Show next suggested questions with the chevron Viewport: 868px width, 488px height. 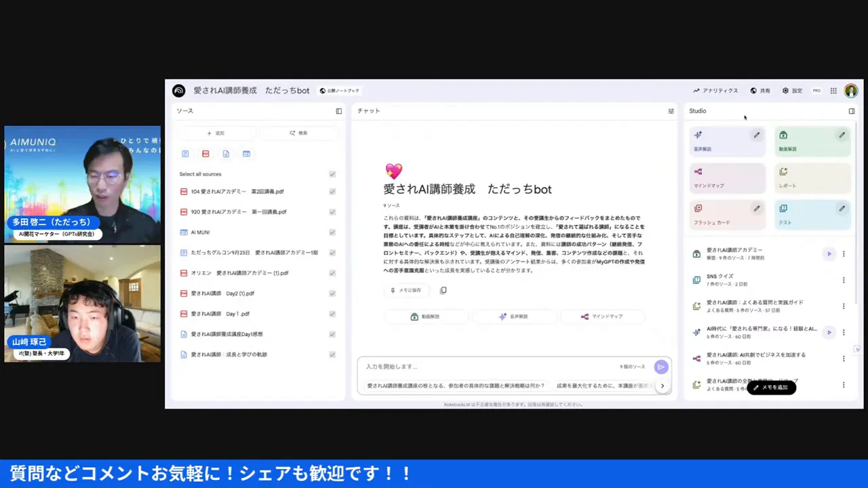(x=663, y=386)
